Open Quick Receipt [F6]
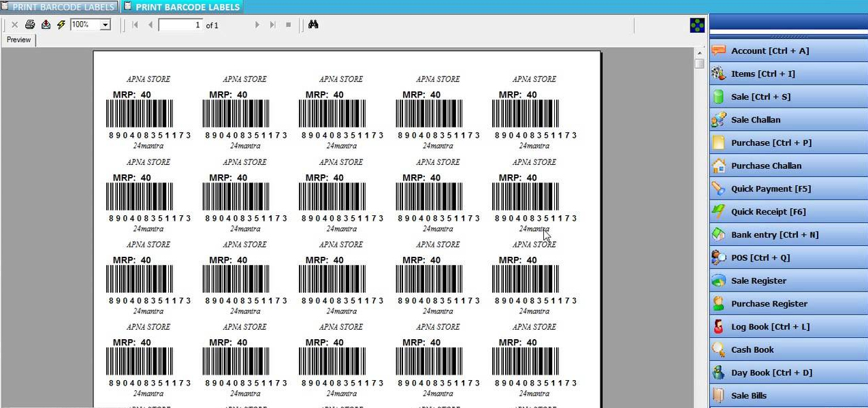The image size is (868, 408). [788, 212]
